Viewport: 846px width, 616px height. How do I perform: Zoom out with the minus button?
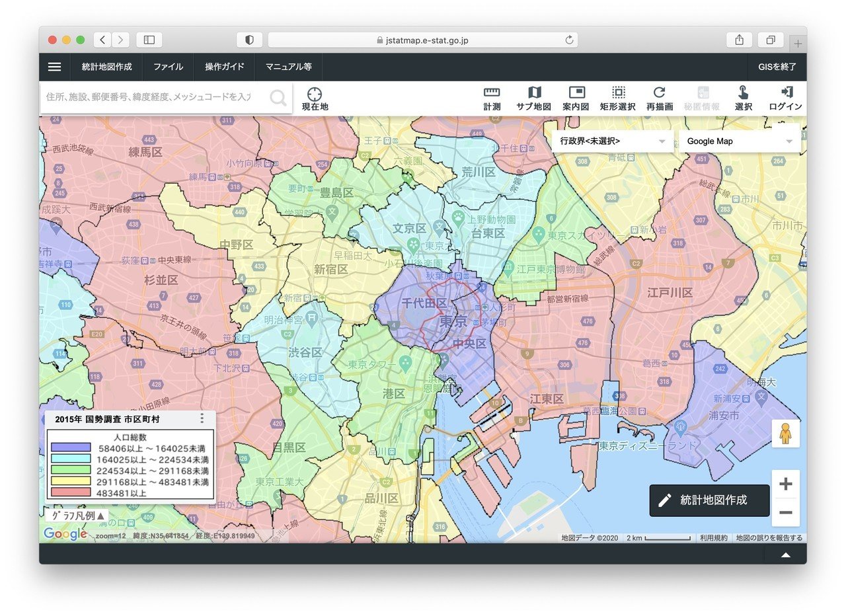click(785, 512)
